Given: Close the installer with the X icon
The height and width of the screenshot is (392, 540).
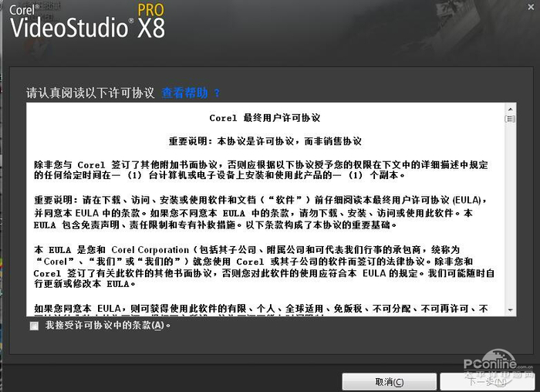Looking at the screenshot, I should (x=531, y=6).
